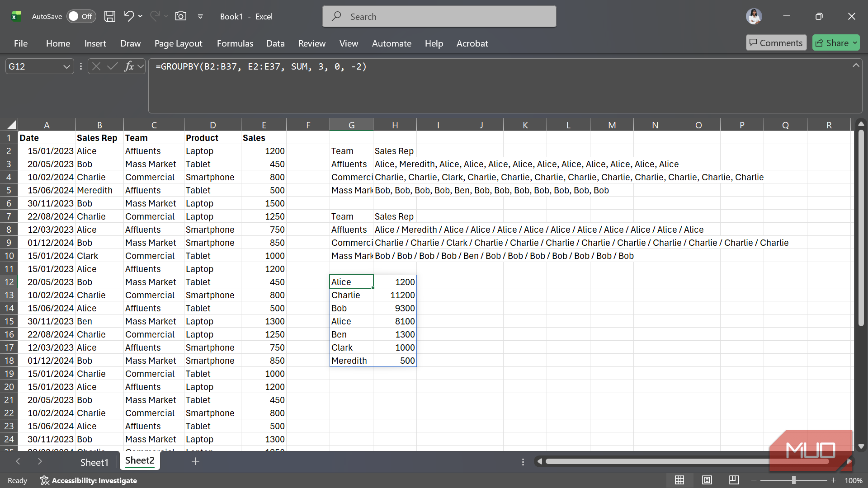
Task: Click the Save icon in title bar
Action: coord(109,16)
